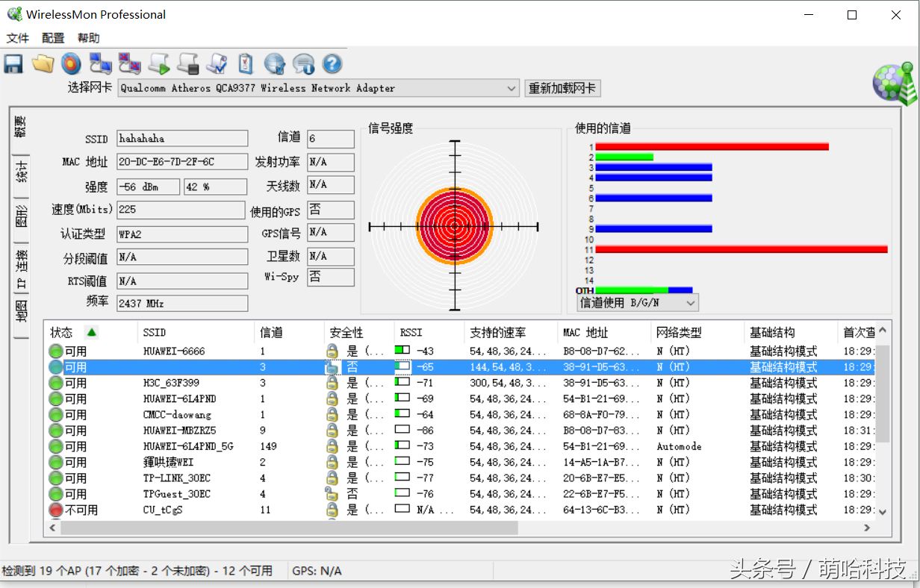This screenshot has width=920, height=588.
Task: Sort by the 支持的速率 column header
Action: click(510, 332)
